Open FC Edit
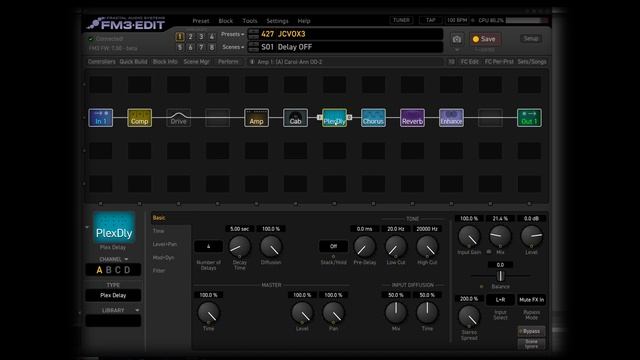640x360 pixels. (x=470, y=62)
